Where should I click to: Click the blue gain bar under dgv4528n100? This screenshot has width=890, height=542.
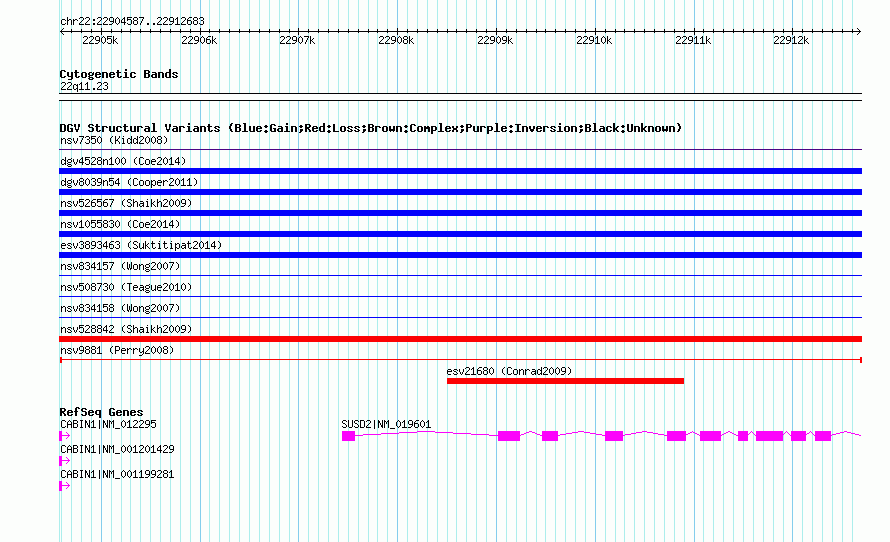tap(460, 171)
